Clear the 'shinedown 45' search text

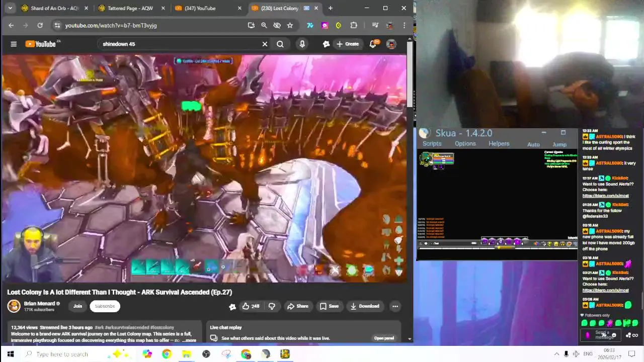(265, 44)
